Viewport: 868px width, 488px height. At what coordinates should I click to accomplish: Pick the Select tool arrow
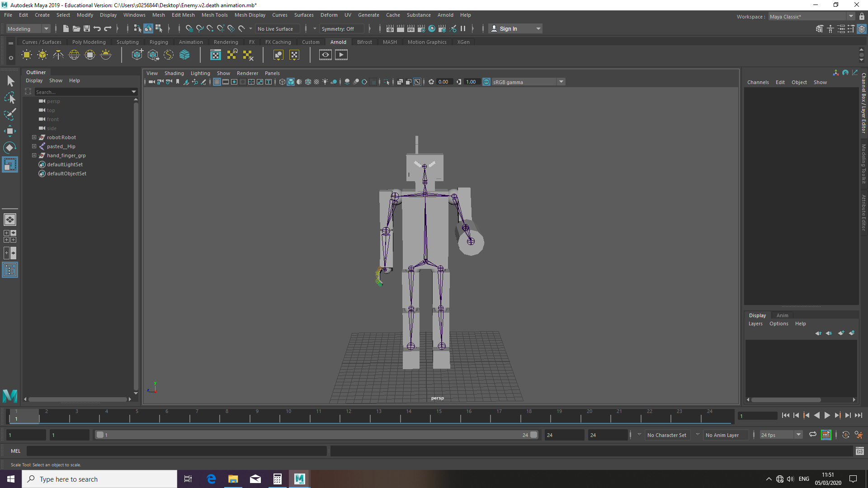pyautogui.click(x=10, y=81)
